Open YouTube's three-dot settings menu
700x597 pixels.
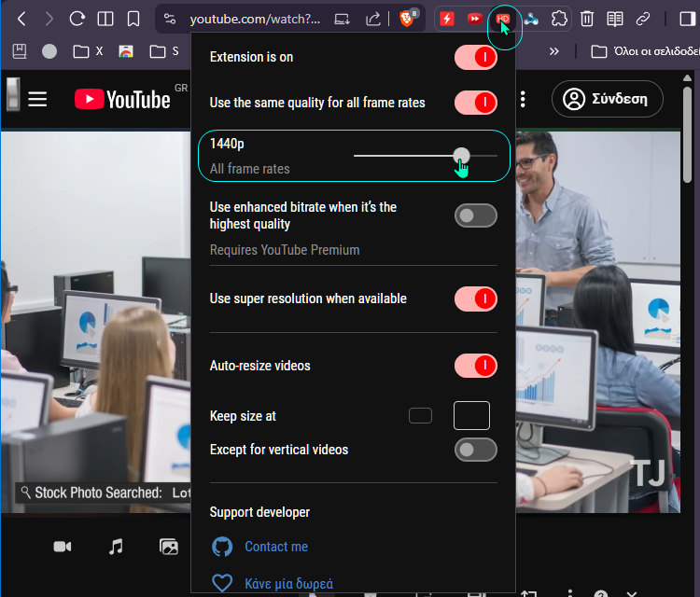[524, 99]
